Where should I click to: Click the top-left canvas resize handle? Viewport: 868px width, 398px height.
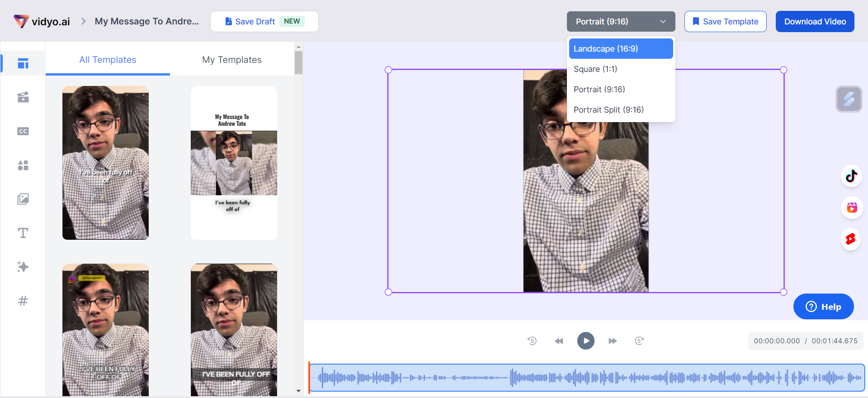point(388,70)
